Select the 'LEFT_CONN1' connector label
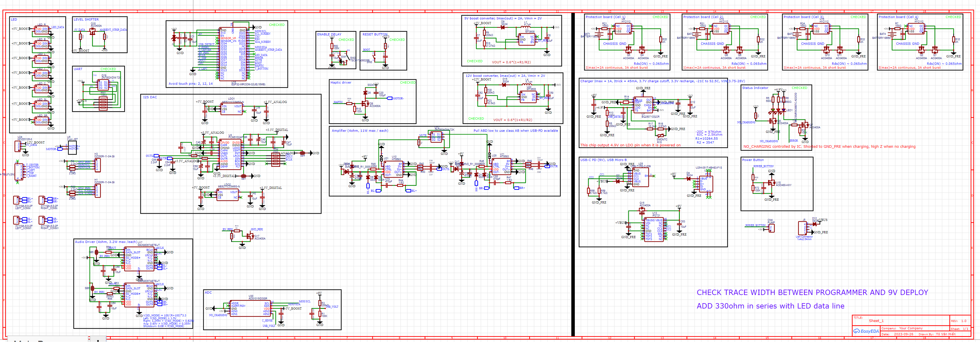 23,228
